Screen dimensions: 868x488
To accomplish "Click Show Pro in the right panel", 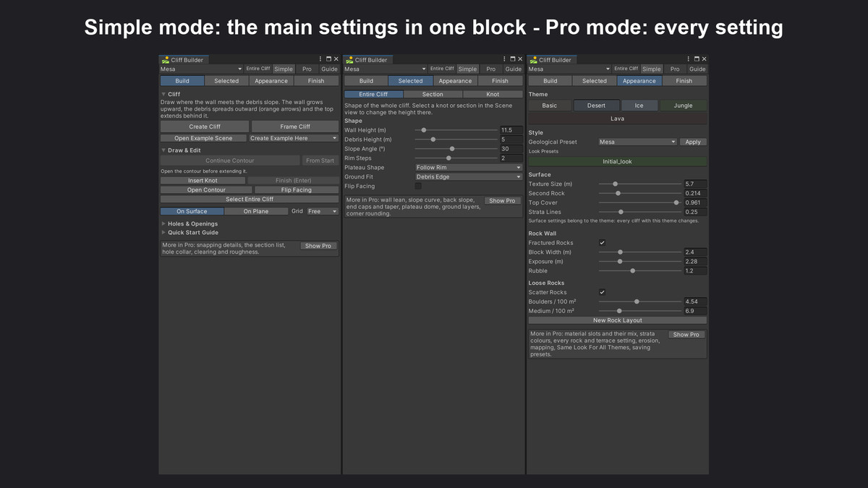I will coord(686,335).
